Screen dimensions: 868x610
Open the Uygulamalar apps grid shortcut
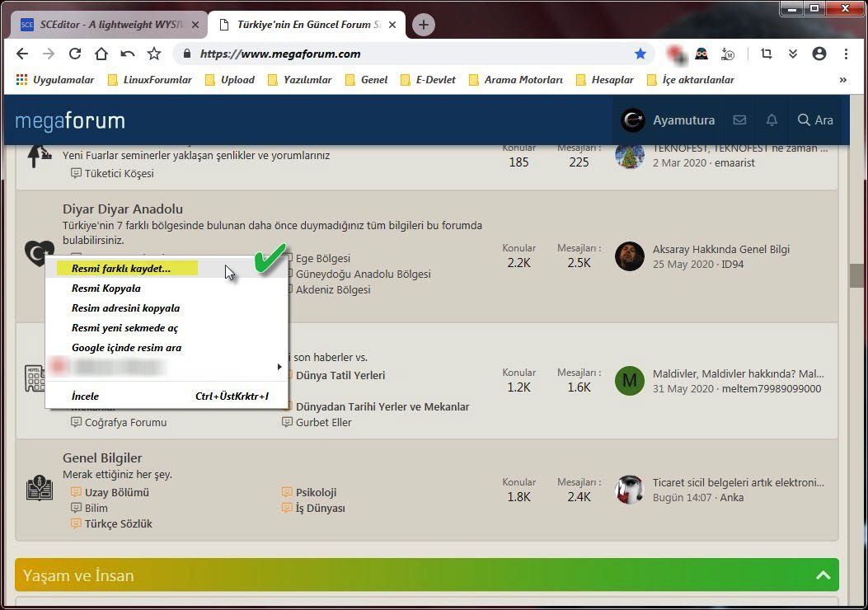(54, 80)
